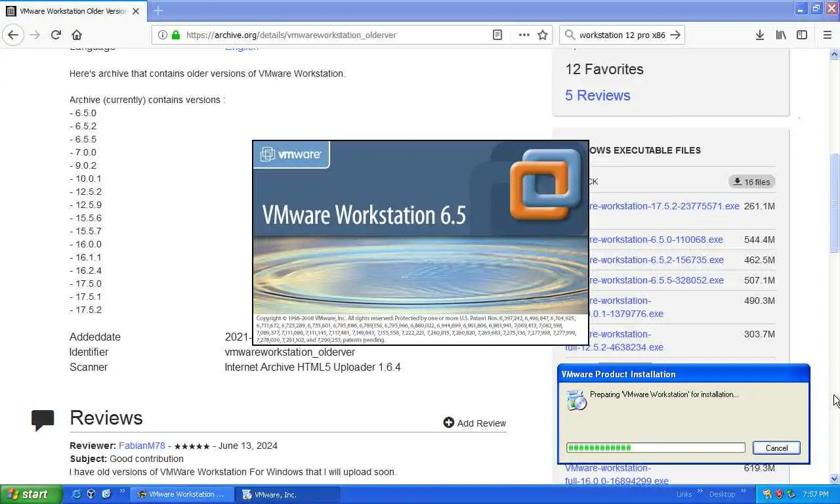Click the 12 Favorites text
This screenshot has height=504, width=840.
coord(604,69)
